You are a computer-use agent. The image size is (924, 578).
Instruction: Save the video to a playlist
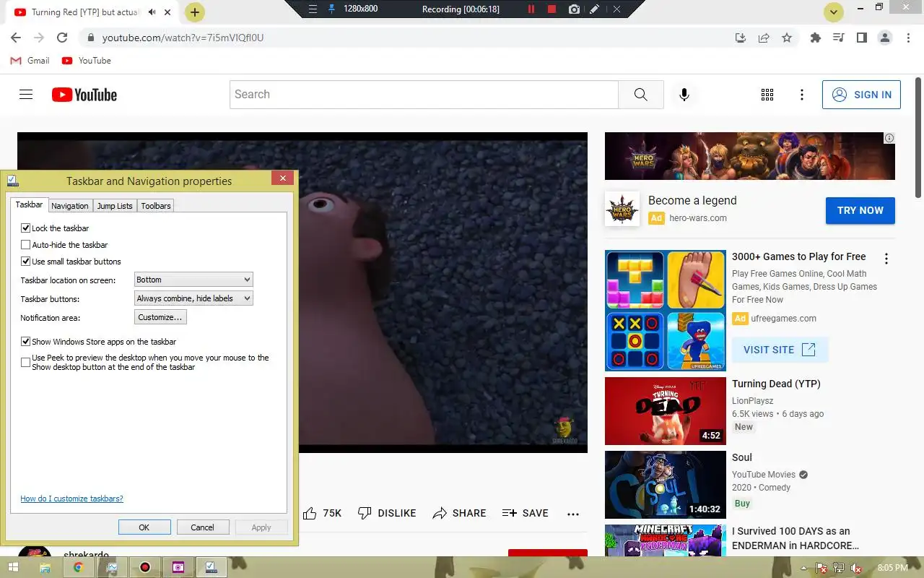525,513
